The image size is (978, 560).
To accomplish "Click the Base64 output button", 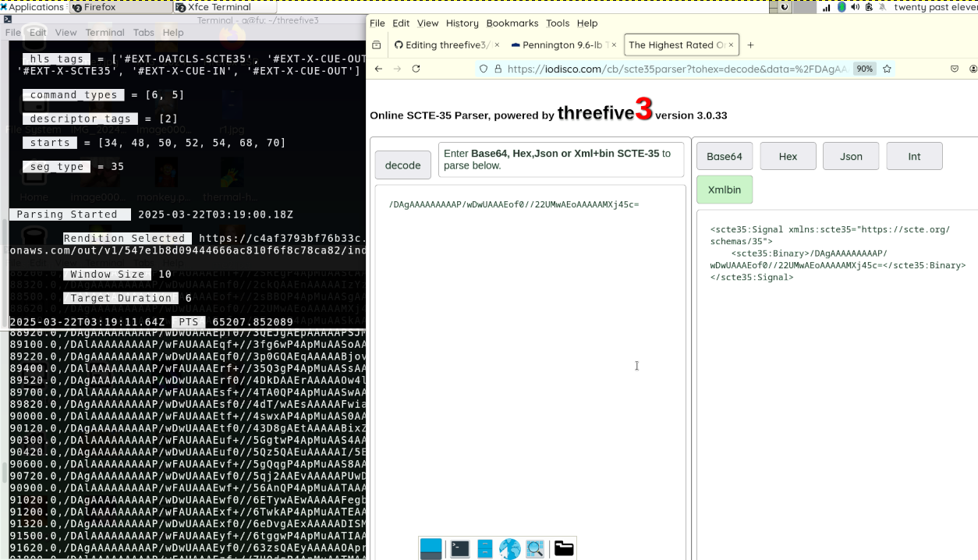I will [725, 156].
